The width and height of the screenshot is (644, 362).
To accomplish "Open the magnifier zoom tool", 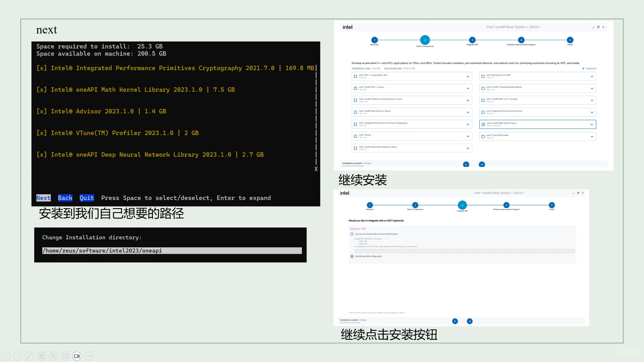I will (x=53, y=356).
